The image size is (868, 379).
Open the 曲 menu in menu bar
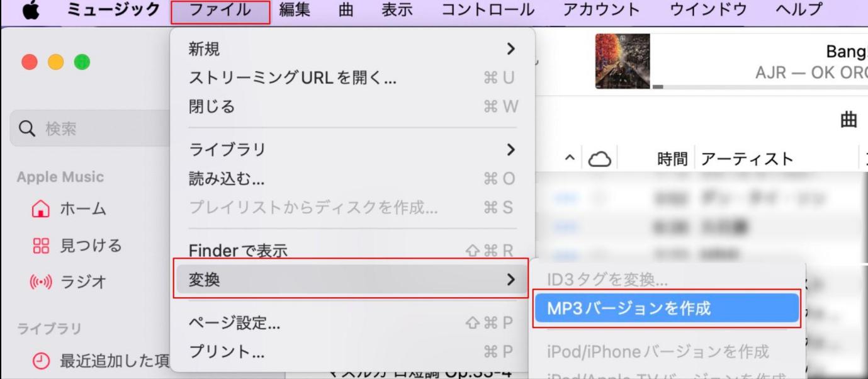coord(346,11)
